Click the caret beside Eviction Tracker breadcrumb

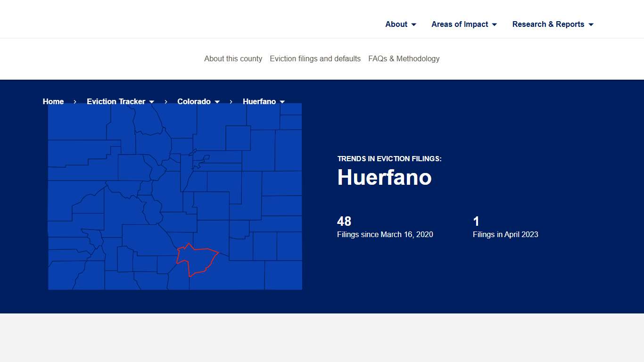click(152, 102)
